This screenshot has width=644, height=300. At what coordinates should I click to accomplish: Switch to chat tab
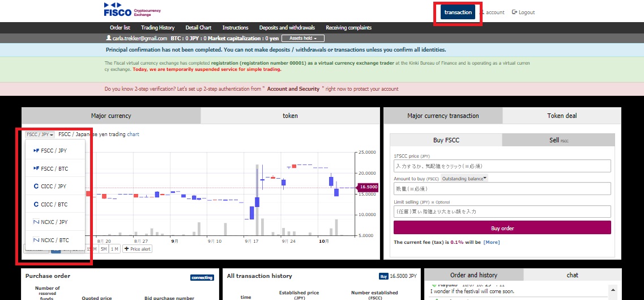573,275
